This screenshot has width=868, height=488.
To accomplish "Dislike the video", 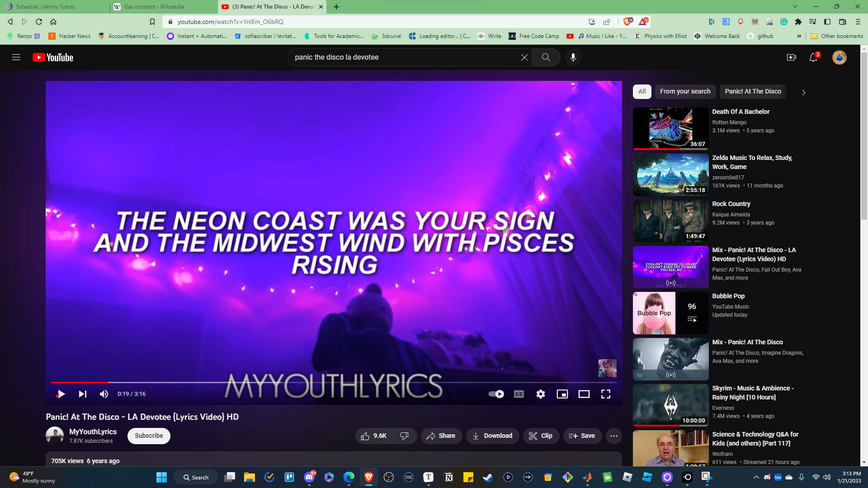I will click(405, 436).
